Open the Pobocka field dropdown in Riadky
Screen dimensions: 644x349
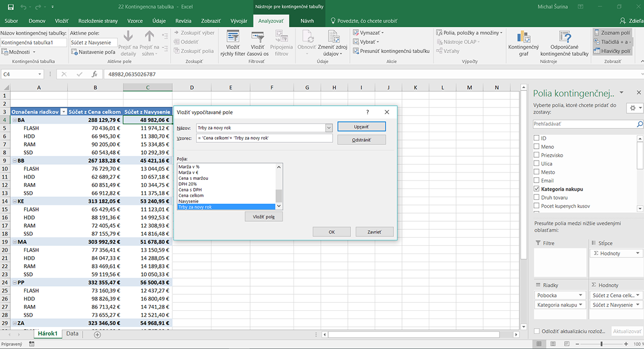581,295
